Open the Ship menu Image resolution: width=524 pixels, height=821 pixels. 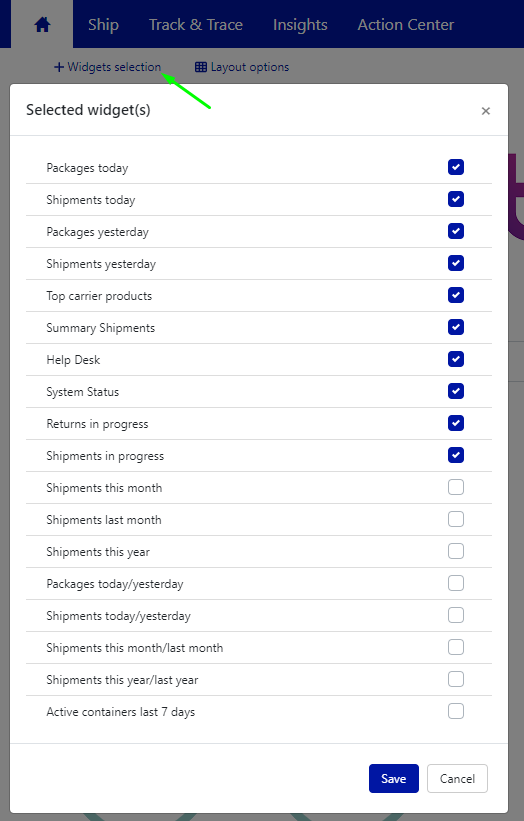103,25
